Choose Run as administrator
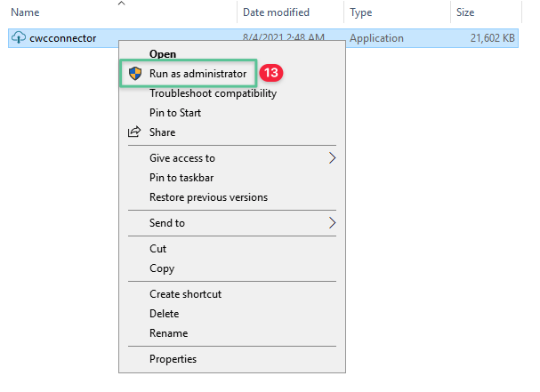540x392 pixels. coord(197,74)
